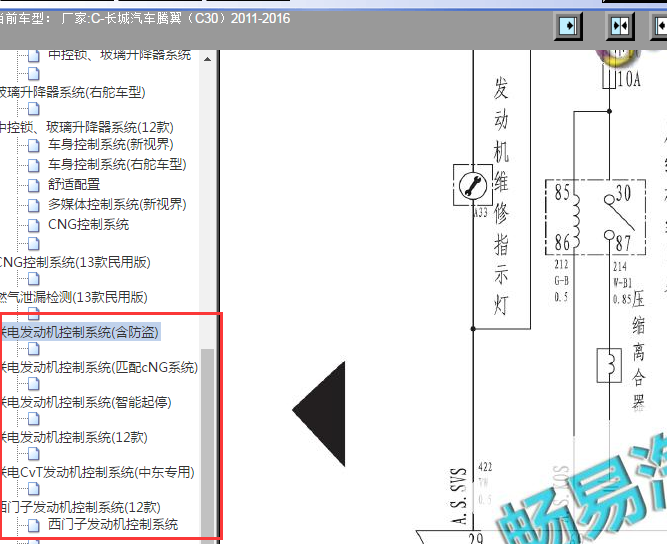
Task: Select 西门子发动机控制系统(12款) row
Action: [80, 507]
